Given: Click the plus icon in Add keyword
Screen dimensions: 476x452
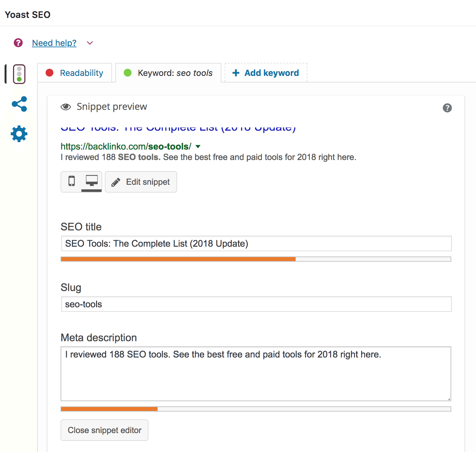Looking at the screenshot, I should (236, 73).
